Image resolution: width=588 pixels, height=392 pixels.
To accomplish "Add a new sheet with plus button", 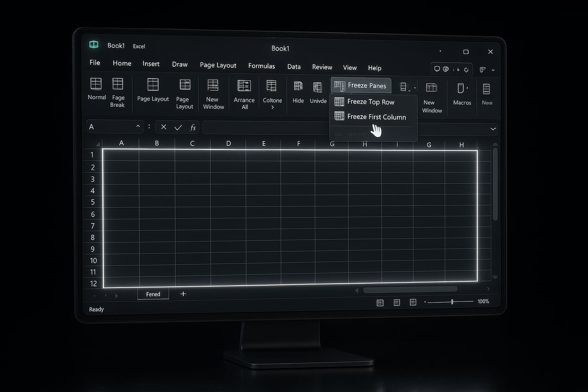I will coord(183,294).
